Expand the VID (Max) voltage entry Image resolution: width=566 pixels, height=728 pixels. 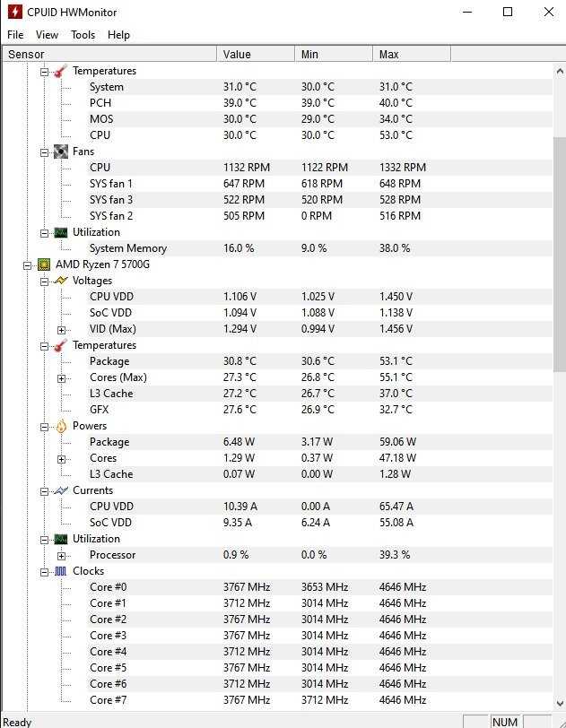[61, 329]
